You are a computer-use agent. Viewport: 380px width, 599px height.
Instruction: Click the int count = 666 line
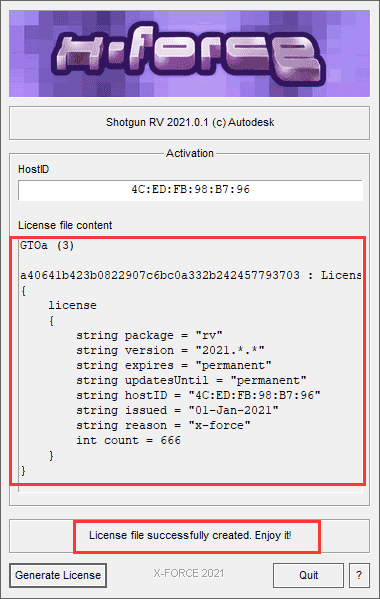[x=128, y=440]
